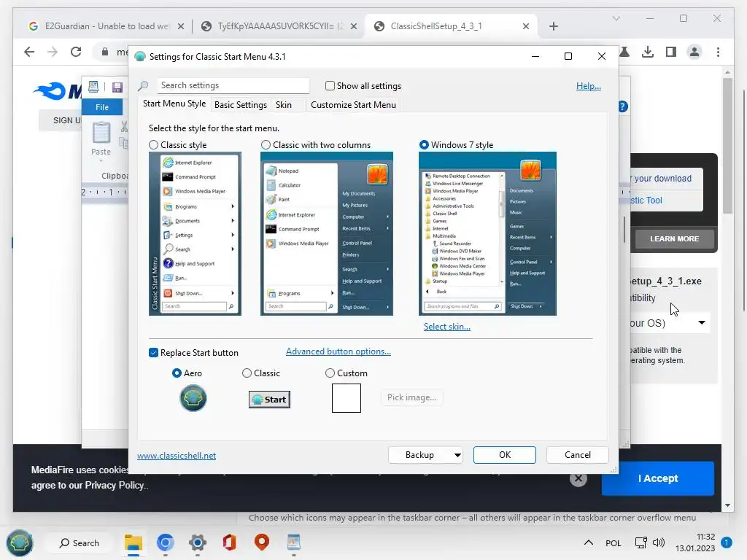Open the Start Menu Style tab
This screenshot has width=747, height=560.
174,104
